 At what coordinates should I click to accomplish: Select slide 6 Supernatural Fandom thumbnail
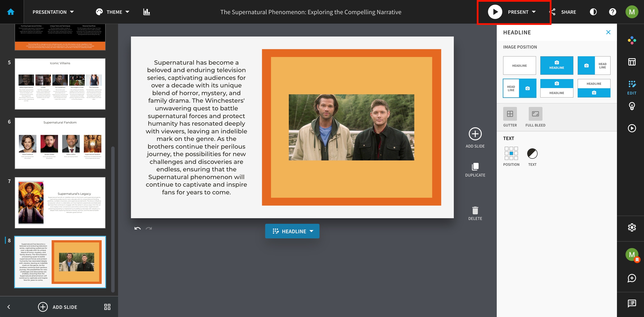point(60,143)
